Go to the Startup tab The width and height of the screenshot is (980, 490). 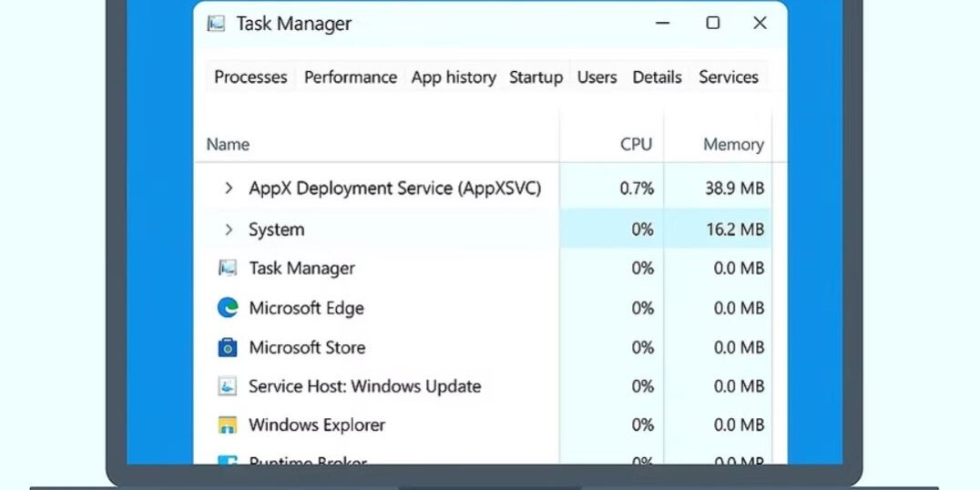pyautogui.click(x=536, y=77)
